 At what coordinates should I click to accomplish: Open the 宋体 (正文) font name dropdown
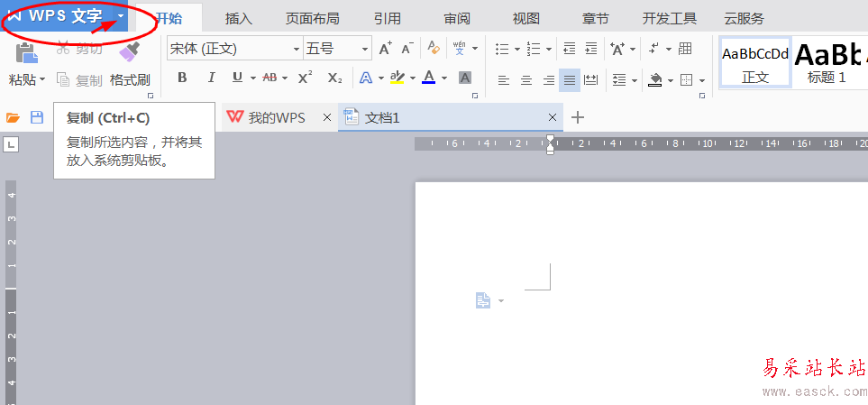(297, 50)
